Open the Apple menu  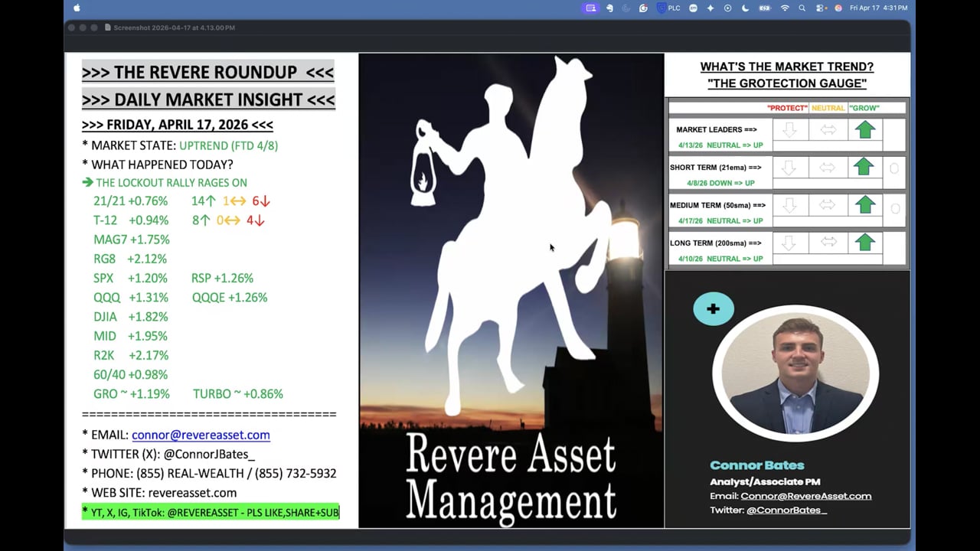(x=77, y=8)
